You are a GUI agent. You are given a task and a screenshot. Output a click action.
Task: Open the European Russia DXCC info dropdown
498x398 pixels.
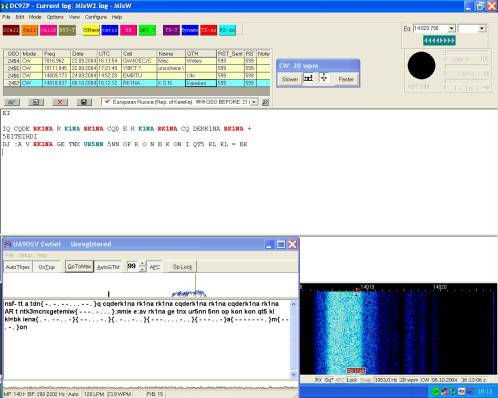(254, 102)
